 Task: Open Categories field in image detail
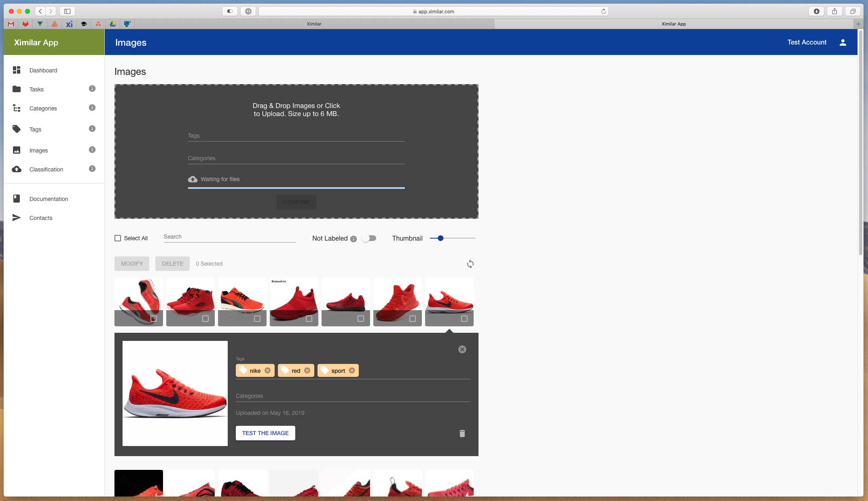pos(353,396)
